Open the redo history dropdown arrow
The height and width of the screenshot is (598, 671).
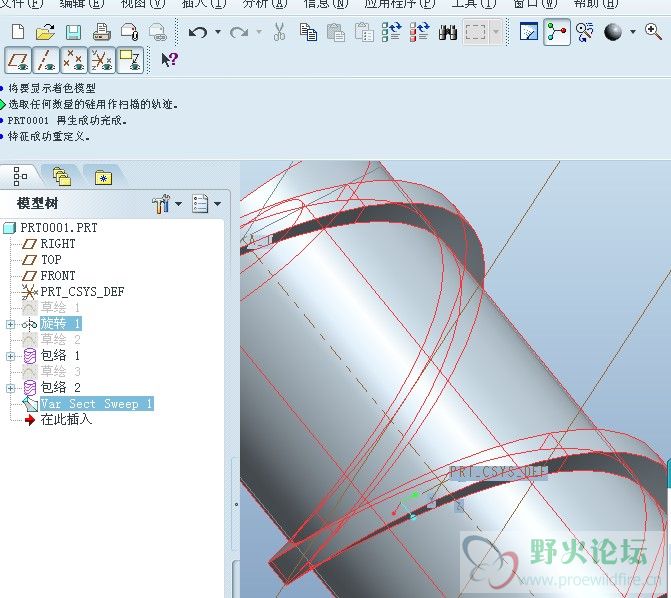coord(259,32)
